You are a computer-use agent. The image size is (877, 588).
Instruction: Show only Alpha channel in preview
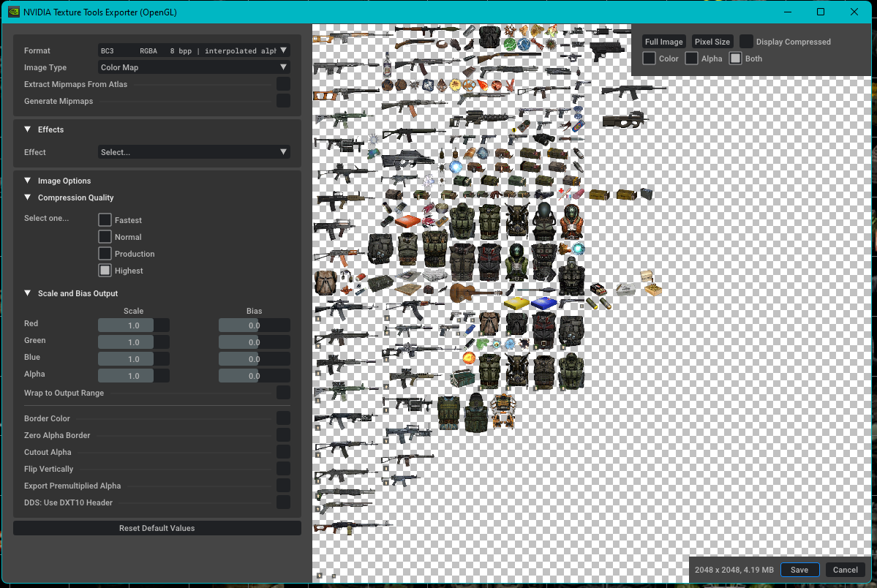click(692, 59)
